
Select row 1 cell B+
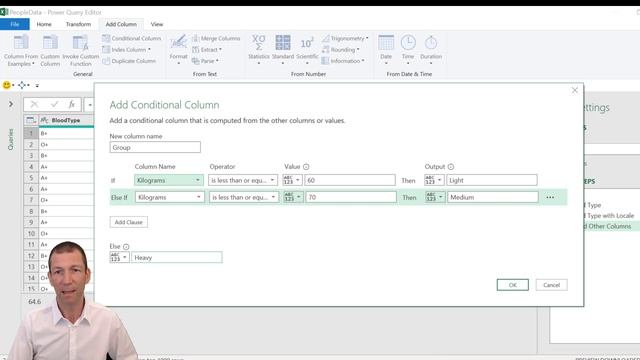pos(66,133)
